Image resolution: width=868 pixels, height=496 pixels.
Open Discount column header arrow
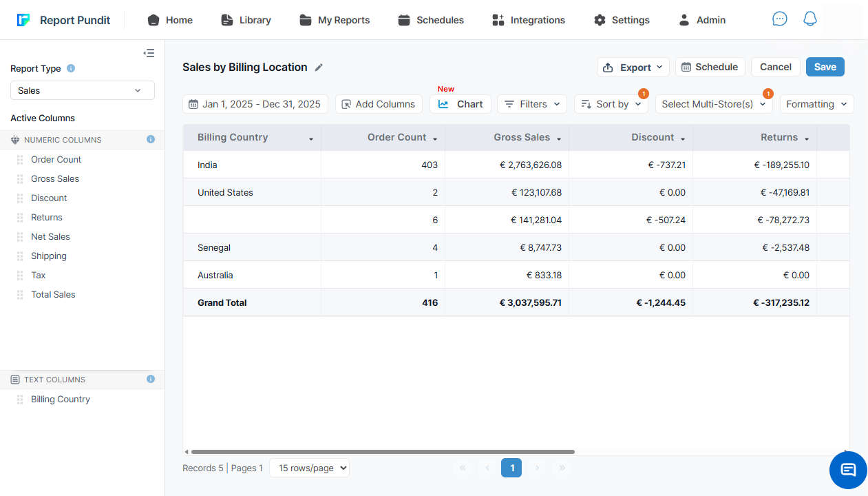click(x=683, y=139)
